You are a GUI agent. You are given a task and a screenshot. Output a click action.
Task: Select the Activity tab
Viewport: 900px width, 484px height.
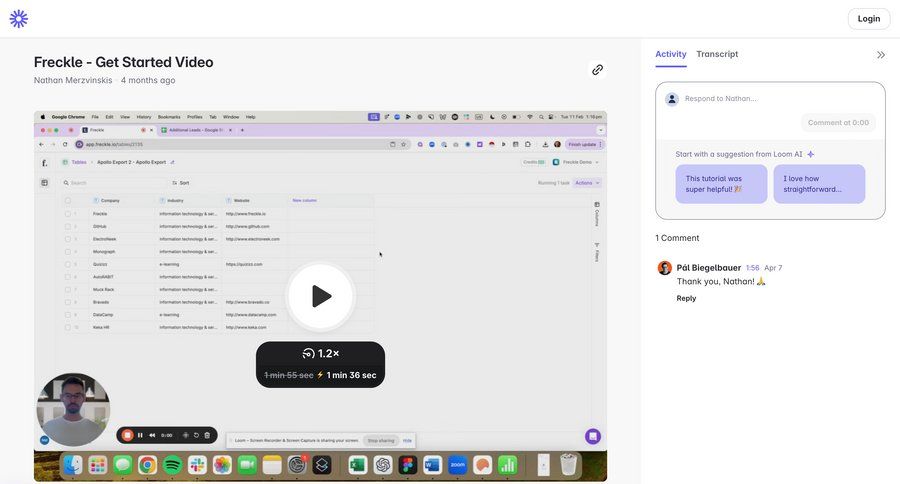(x=670, y=54)
